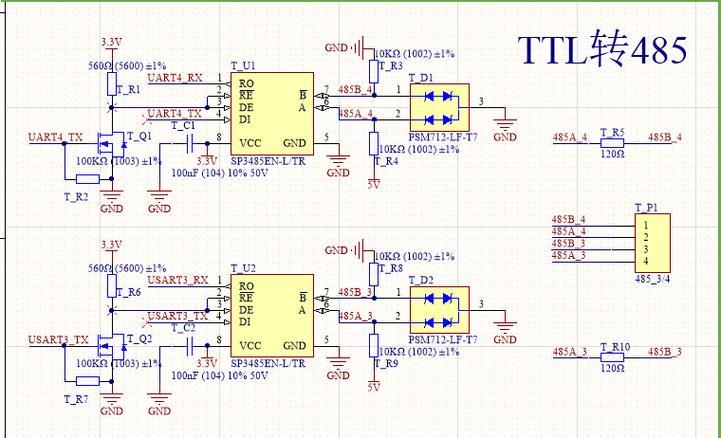Viewport: 721px width, 438px height.
Task: Click the T_R4 resistor symbol
Action: point(374,144)
